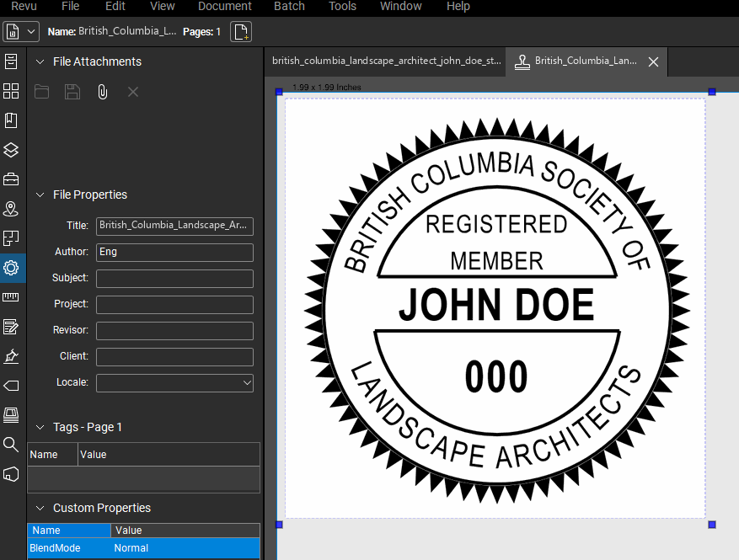Collapse the File Properties section
739x560 pixels.
point(40,195)
